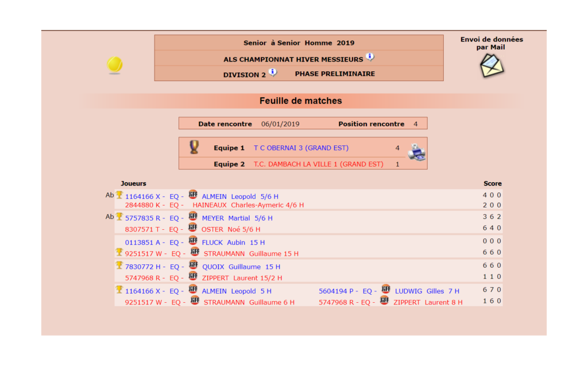Viewport: 588px width, 366px height.
Task: Click the Envoi de données par Mail label
Action: tap(492, 43)
